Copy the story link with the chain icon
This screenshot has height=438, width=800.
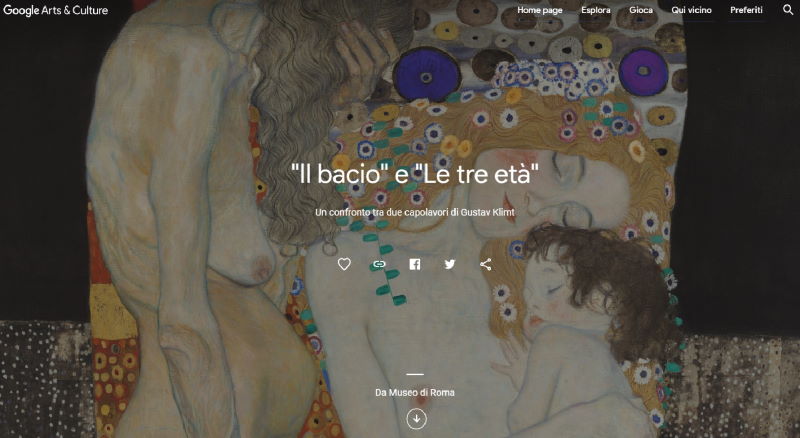click(379, 264)
